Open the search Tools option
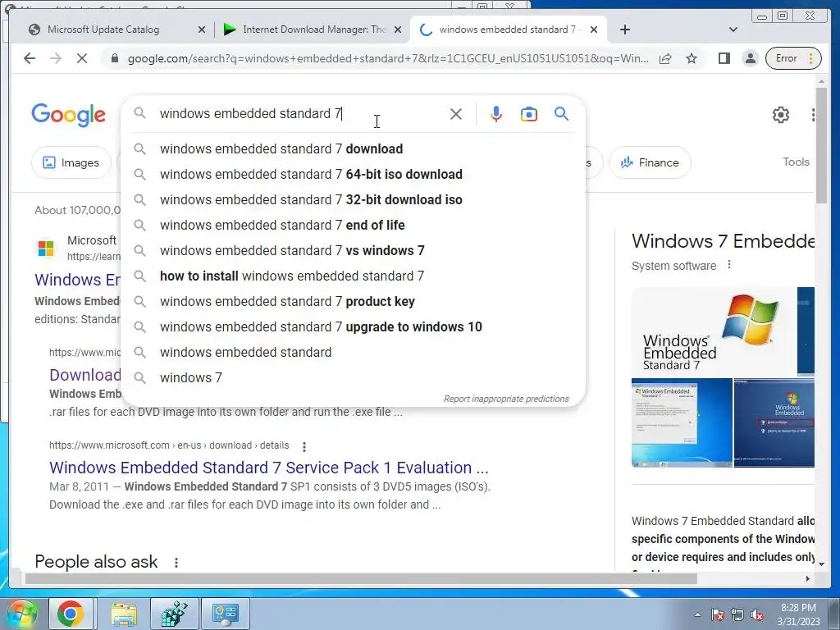Viewport: 840px width, 630px height. [x=796, y=162]
